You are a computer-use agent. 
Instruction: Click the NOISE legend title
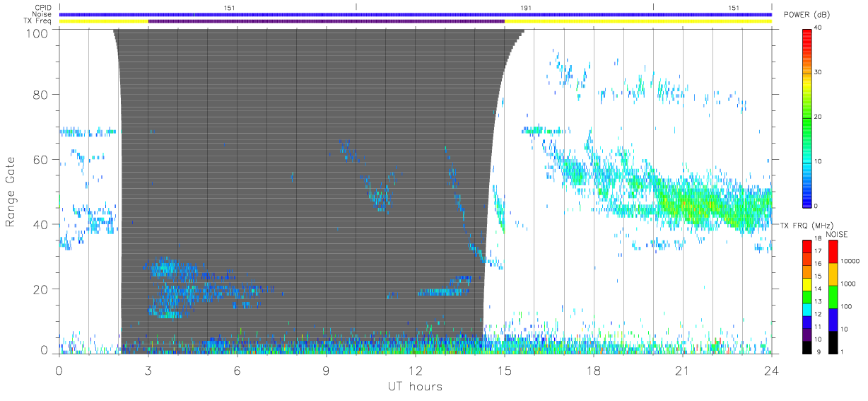click(x=838, y=234)
